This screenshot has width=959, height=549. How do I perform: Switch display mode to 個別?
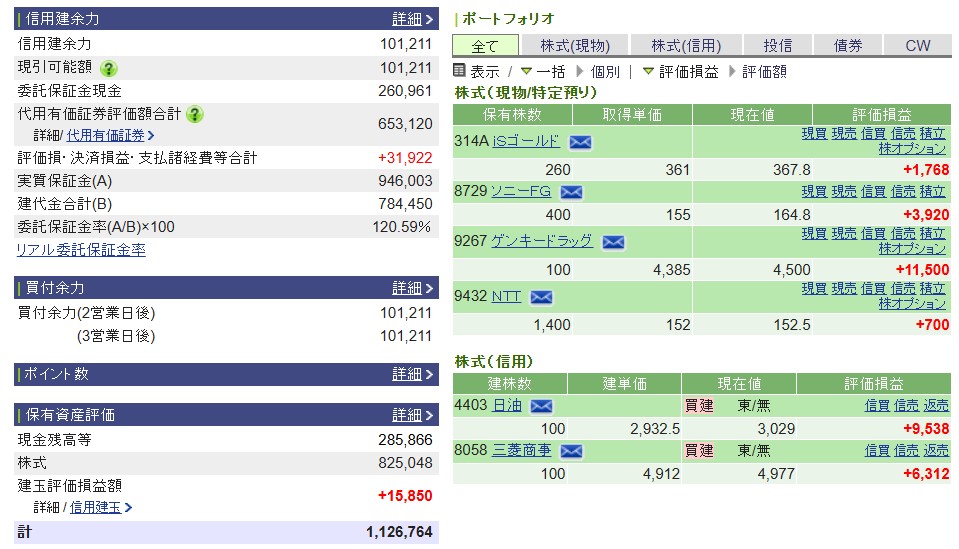point(605,72)
